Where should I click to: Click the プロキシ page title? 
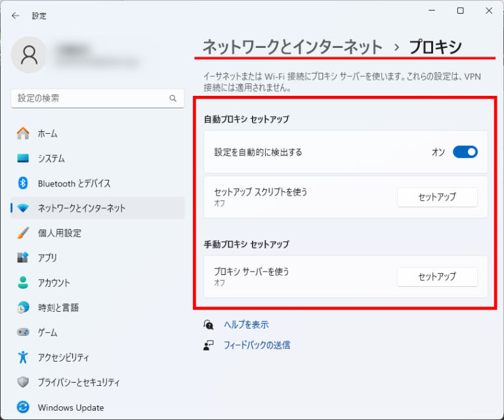tap(436, 47)
